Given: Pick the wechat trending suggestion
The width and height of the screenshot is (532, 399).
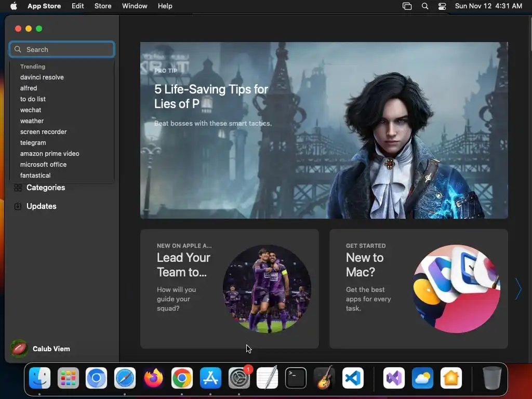Looking at the screenshot, I should click(31, 110).
